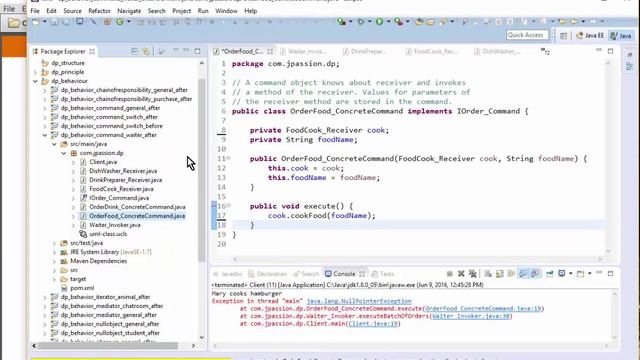Select Client.java in Package Explorer
The width and height of the screenshot is (640, 360).
click(103, 162)
